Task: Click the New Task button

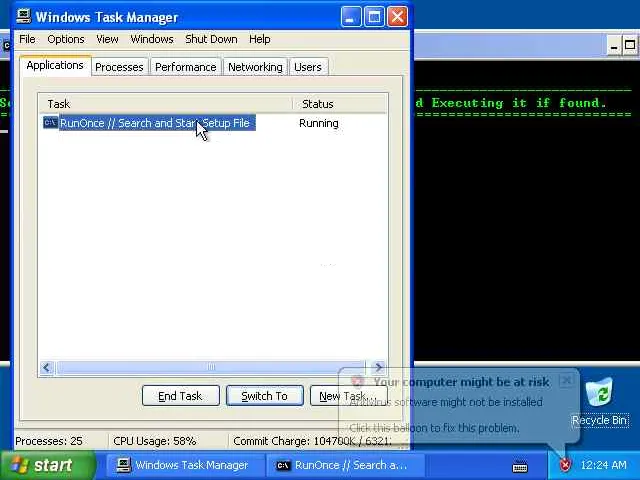Action: (x=348, y=396)
